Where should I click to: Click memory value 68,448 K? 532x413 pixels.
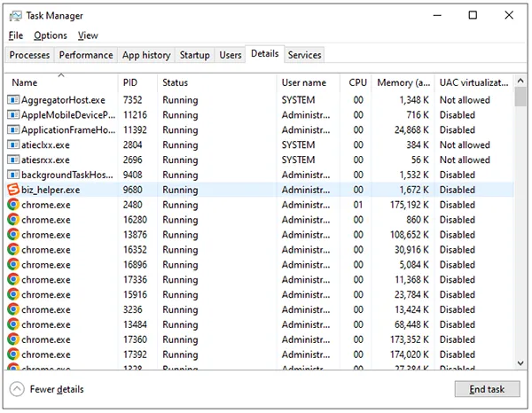[411, 324]
